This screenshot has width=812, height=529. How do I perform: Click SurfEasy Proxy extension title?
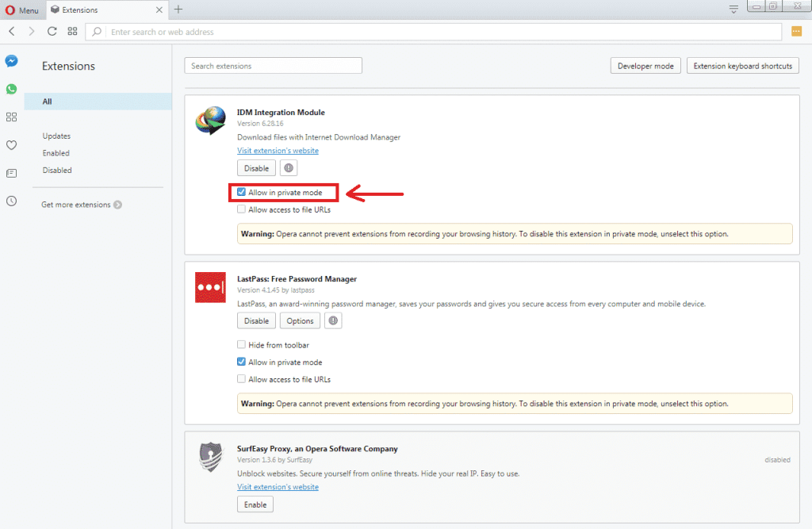pos(317,449)
